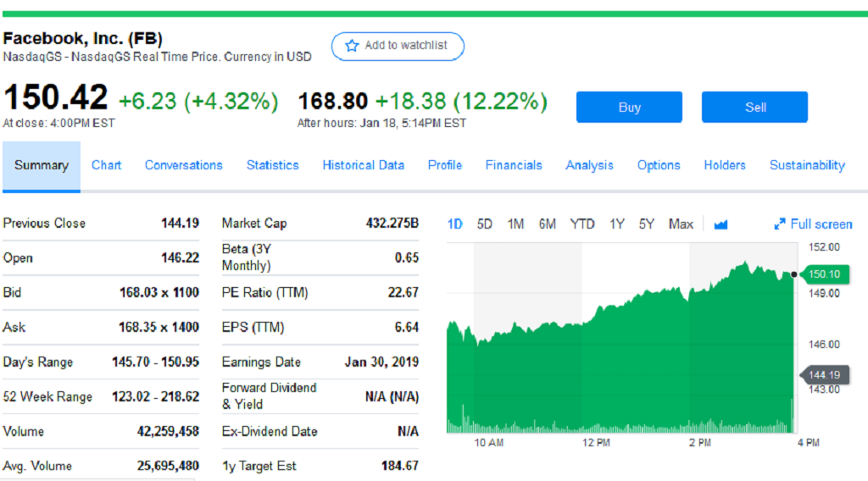Click the PE Ratio value 22.67
Viewport: 868px width, 481px height.
tap(403, 292)
